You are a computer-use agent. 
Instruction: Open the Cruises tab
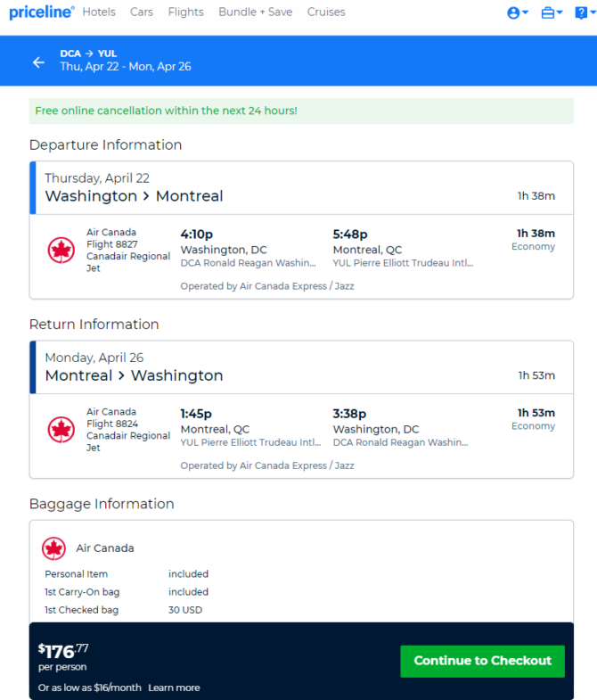coord(326,12)
